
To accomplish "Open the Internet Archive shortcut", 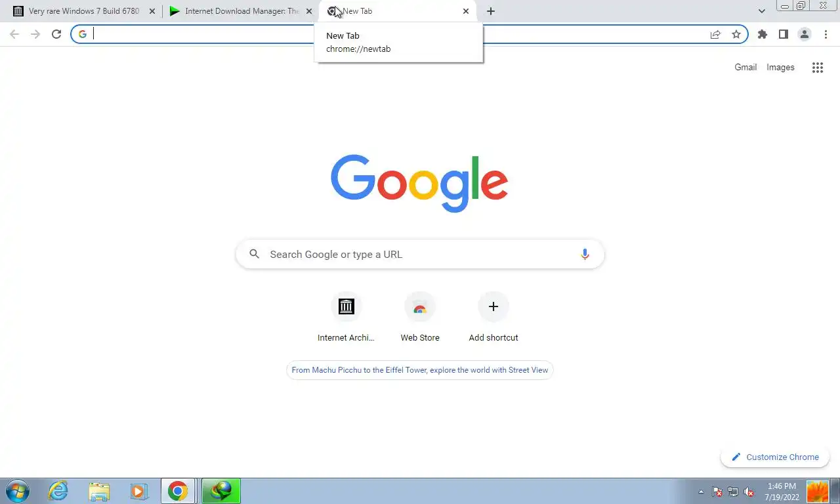I will coord(346,318).
